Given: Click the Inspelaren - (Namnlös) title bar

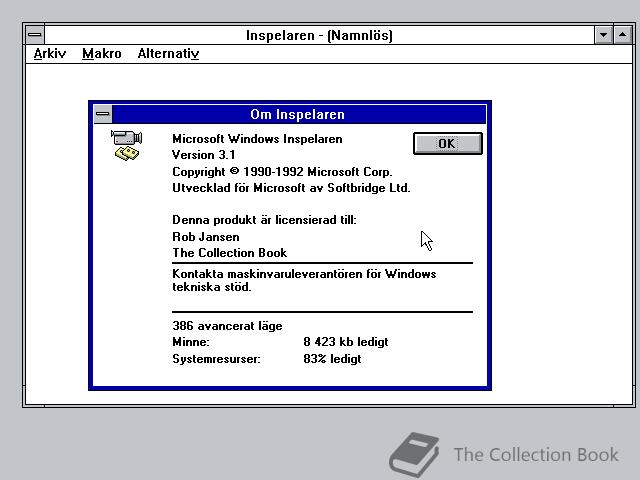Looking at the screenshot, I should coord(319,35).
